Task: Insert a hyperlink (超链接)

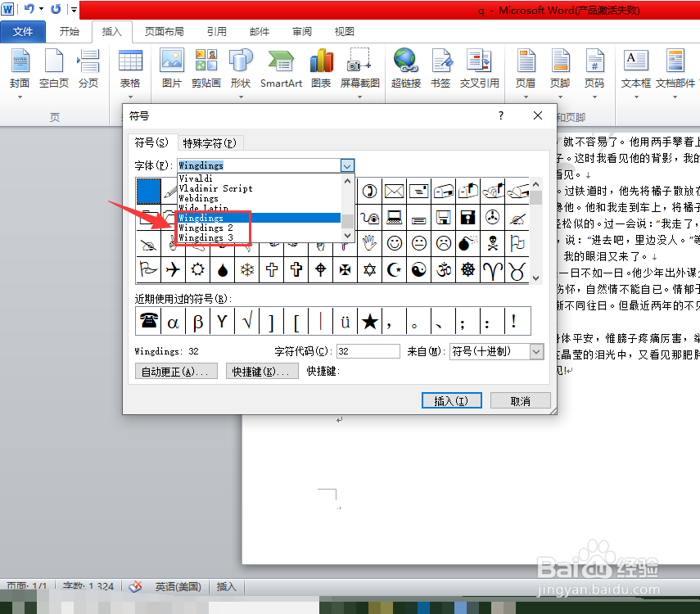Action: coord(406,70)
